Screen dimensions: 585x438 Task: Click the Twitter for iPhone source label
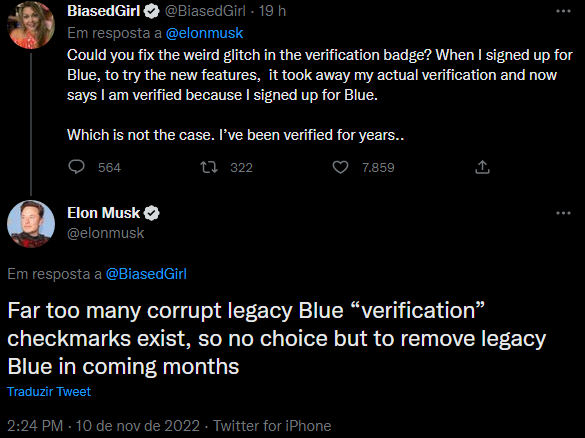272,426
